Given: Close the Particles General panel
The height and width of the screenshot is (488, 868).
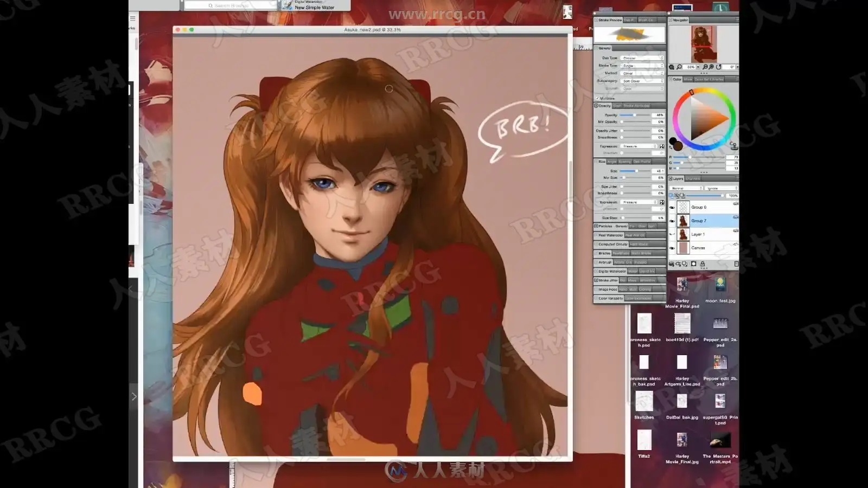Looking at the screenshot, I should 596,226.
